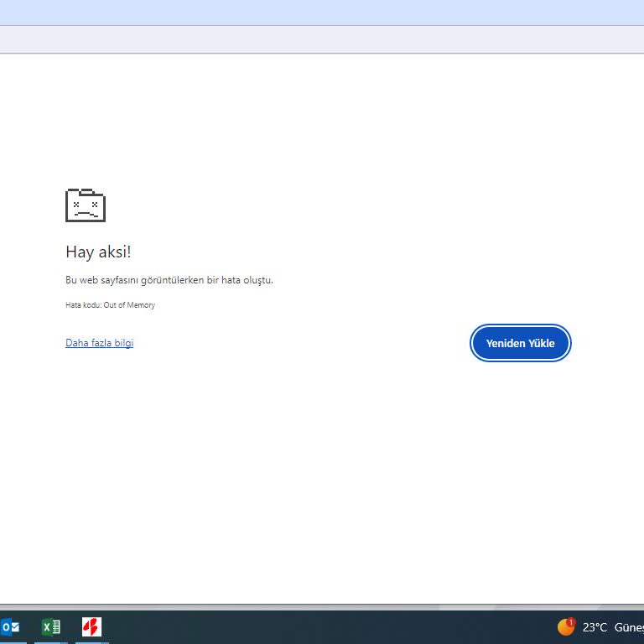Viewport: 644px width, 644px height.
Task: Click the Yeniden Yükle button
Action: 520,343
